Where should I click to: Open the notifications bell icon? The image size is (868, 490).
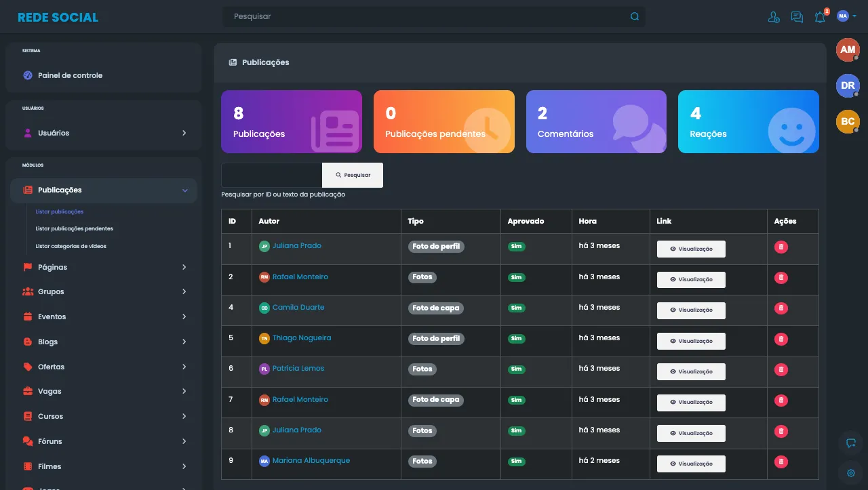point(820,17)
